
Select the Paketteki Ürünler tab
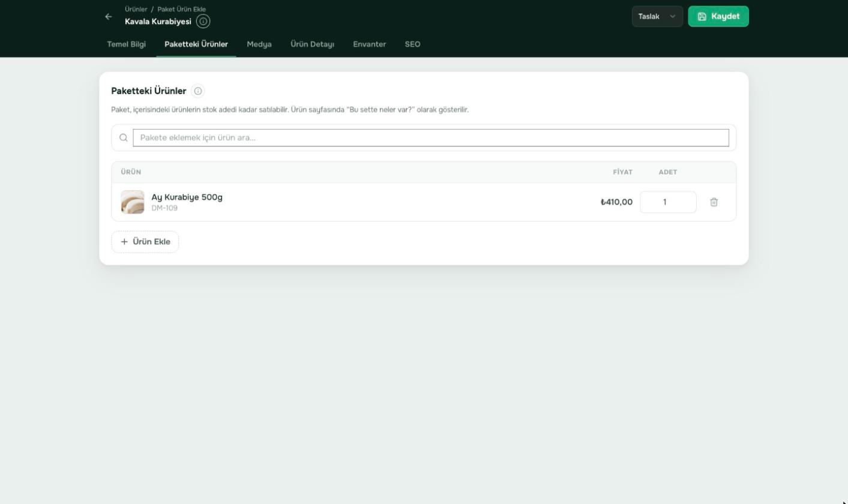coord(196,44)
